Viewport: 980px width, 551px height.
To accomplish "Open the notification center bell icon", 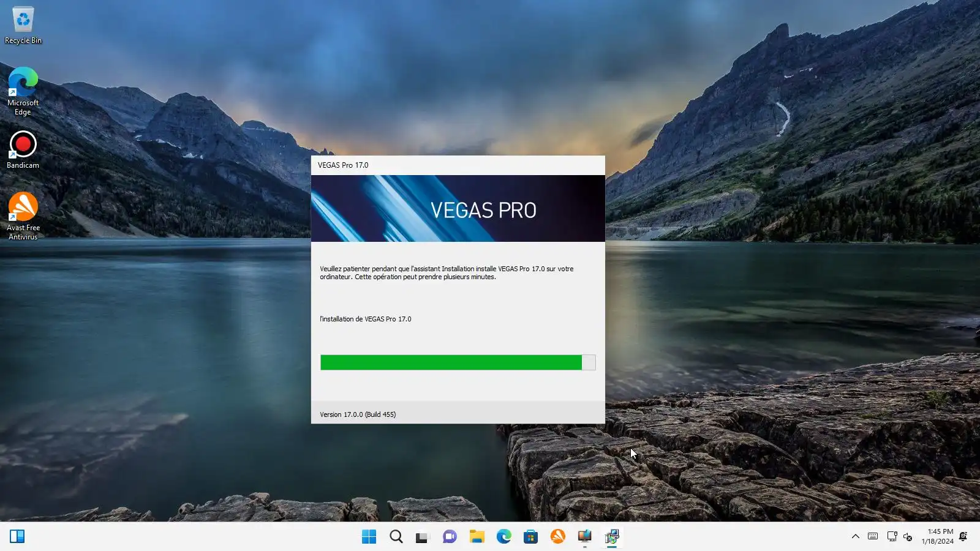I will click(963, 537).
